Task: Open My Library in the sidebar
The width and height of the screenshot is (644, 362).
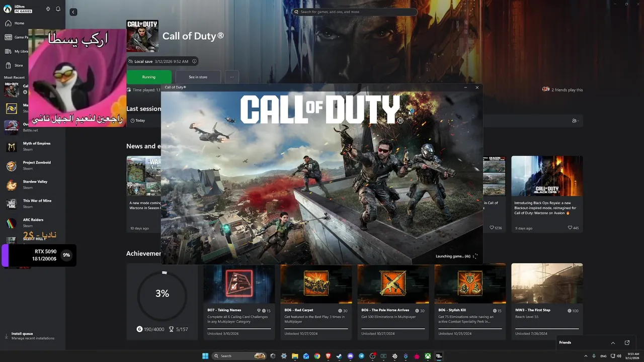Action: pyautogui.click(x=16, y=51)
